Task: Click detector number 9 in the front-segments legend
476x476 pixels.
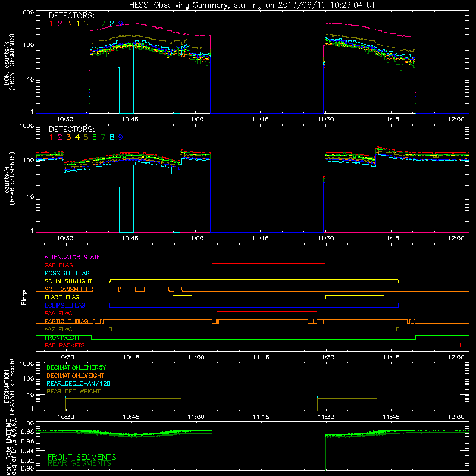Action: tap(121, 24)
